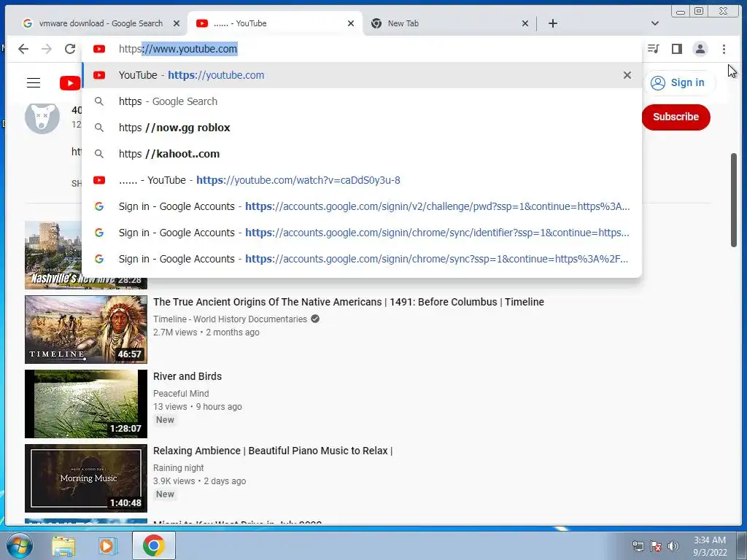Open Nashville's video thumbnail
The image size is (747, 560).
[53, 254]
